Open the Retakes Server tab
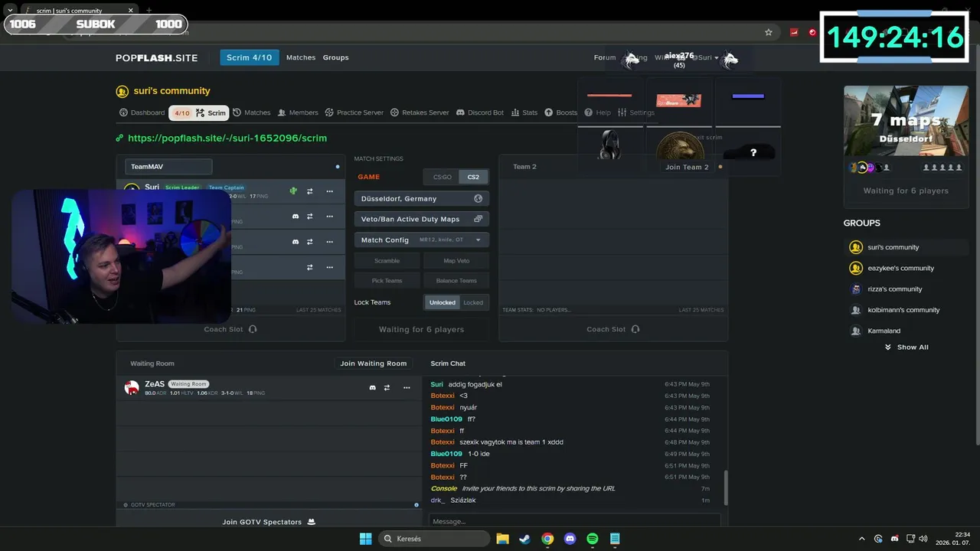980x551 pixels. pos(420,112)
